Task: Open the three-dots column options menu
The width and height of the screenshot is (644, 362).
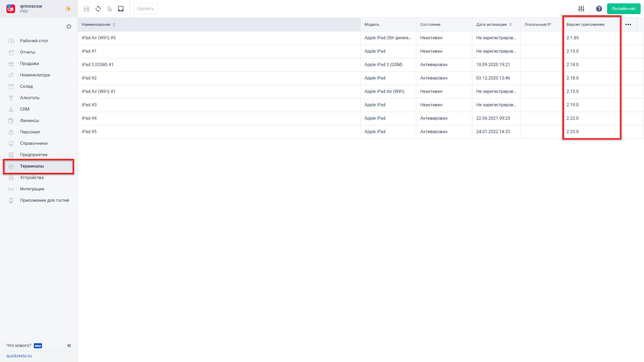Action: 628,24
